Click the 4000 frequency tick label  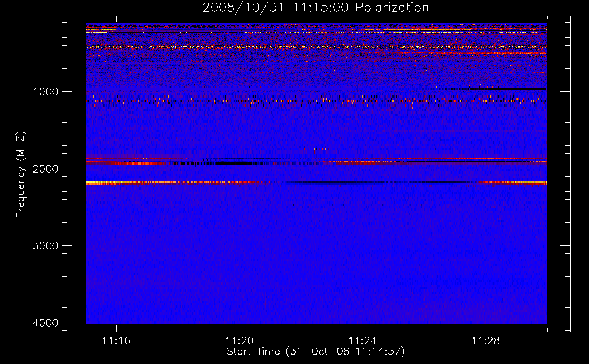[46, 323]
